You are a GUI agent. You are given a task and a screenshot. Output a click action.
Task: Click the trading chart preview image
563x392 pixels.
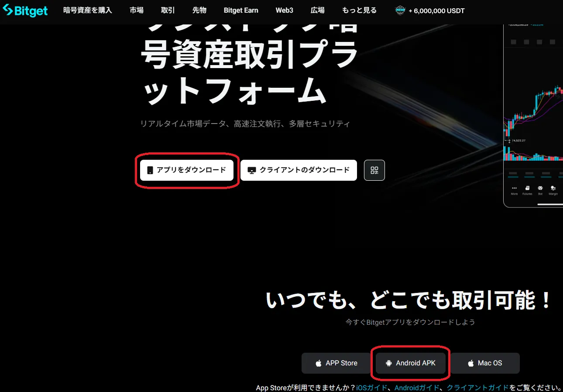[x=533, y=116]
